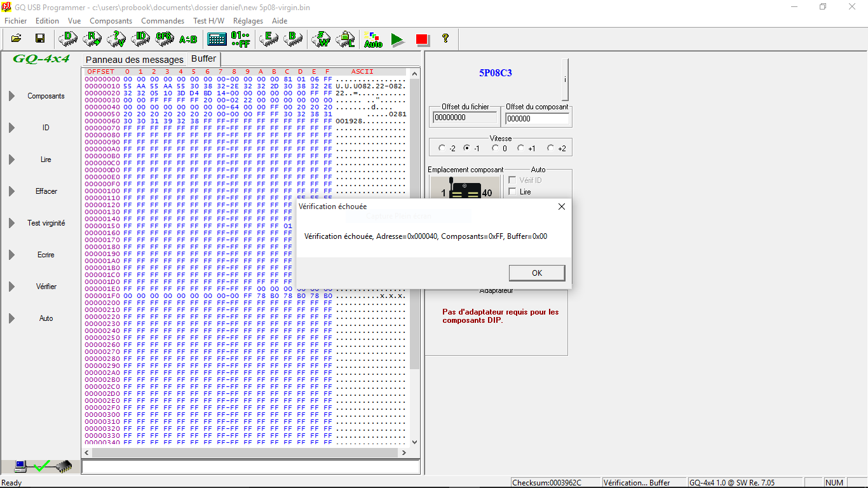Click the Auto sidebar button

tap(46, 318)
